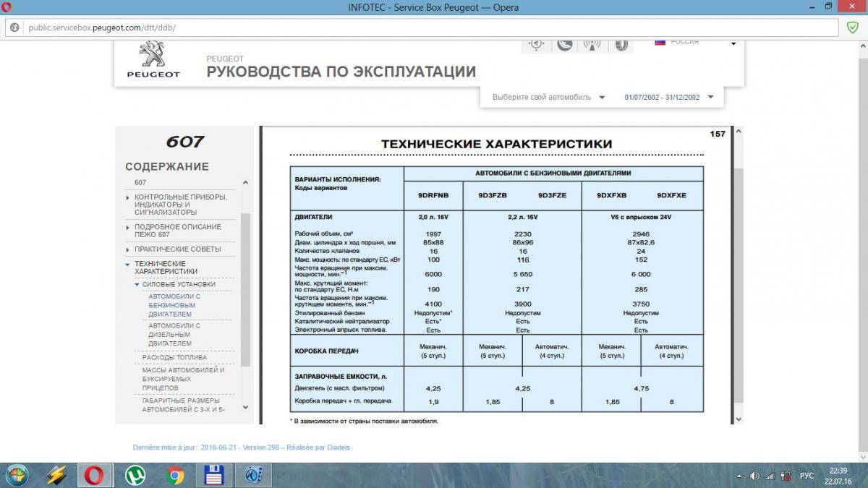
Task: Open uTorrent from the taskbar
Action: (x=135, y=475)
